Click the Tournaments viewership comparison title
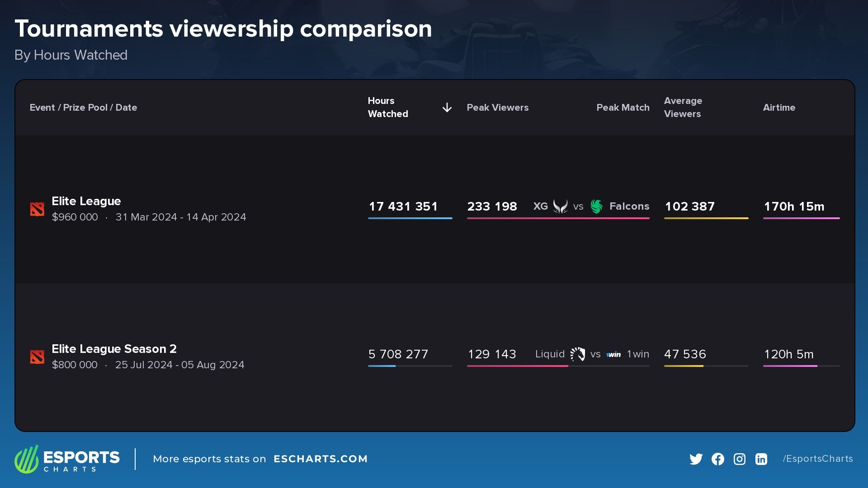The height and width of the screenshot is (488, 868). click(x=223, y=29)
